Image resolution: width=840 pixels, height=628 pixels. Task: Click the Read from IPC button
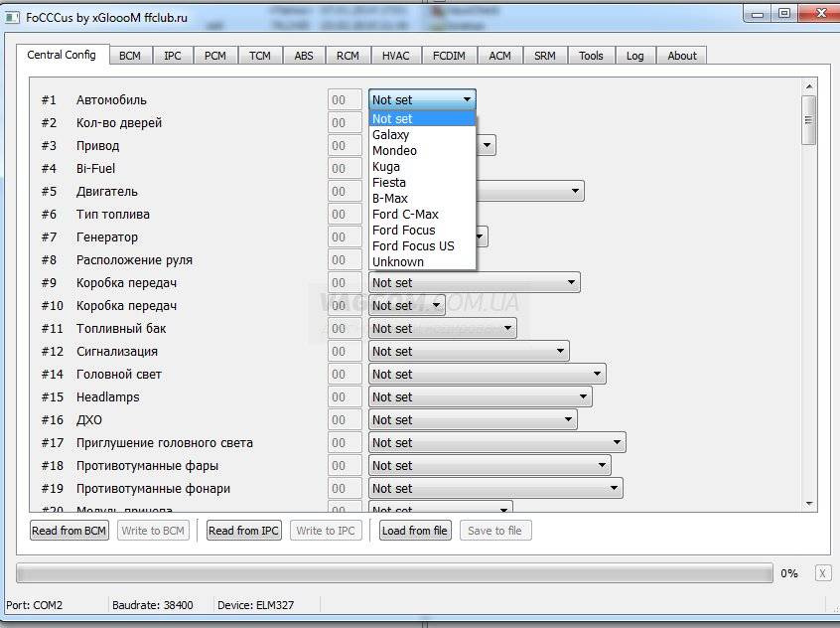pyautogui.click(x=243, y=531)
